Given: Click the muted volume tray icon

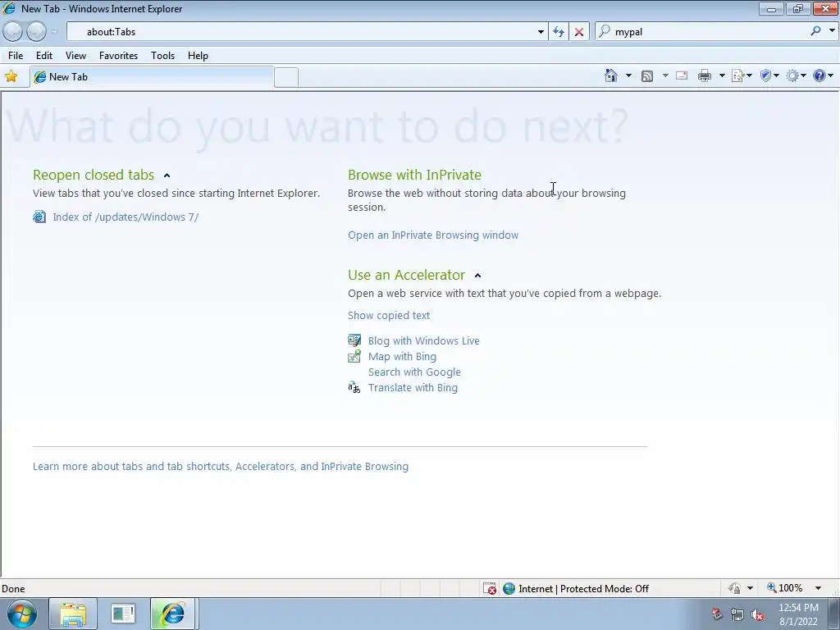Looking at the screenshot, I should coord(757,614).
